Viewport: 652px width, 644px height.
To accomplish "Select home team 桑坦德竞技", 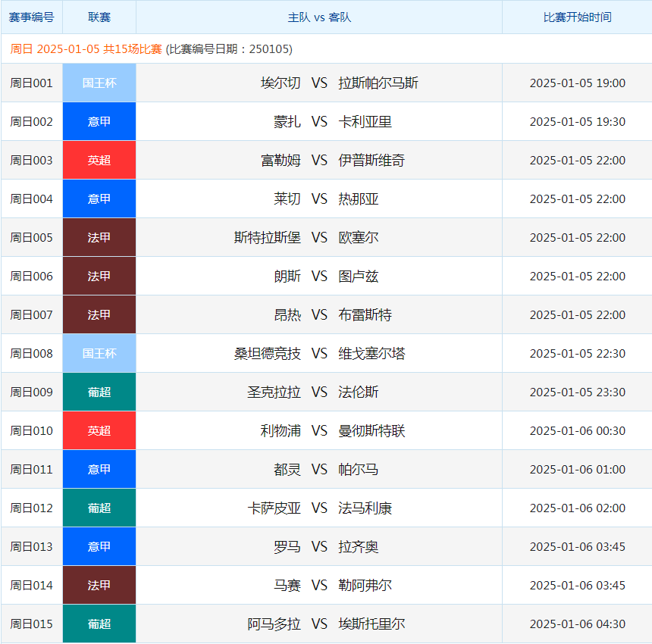I will [268, 354].
